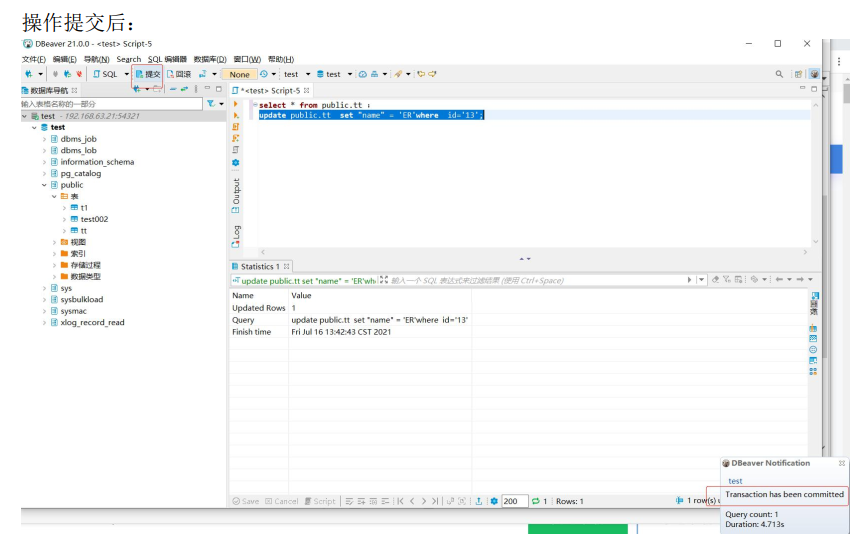Click the 提交 (commit) toolbar button

(148, 74)
